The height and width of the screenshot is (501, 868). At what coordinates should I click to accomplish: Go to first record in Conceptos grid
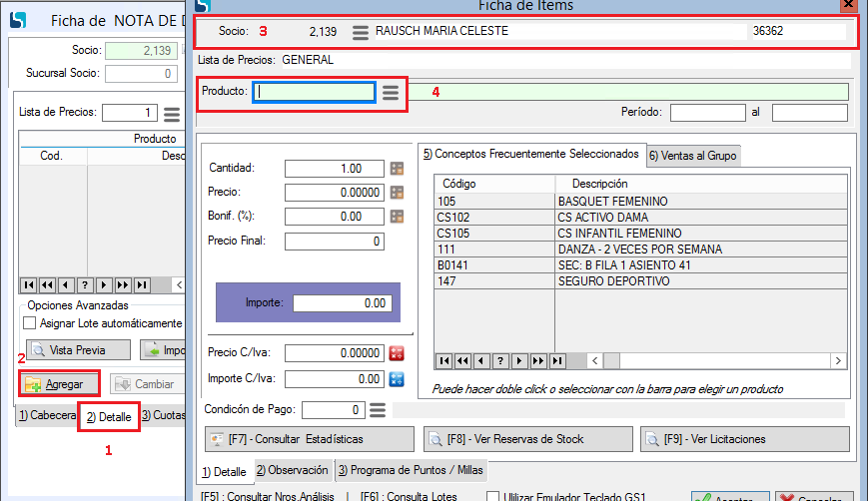443,361
